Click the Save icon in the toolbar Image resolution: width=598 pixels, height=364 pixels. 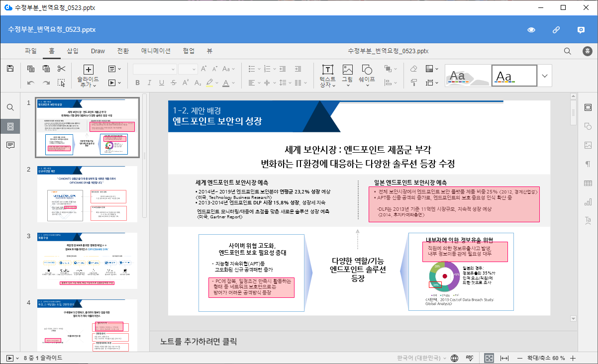[10, 69]
